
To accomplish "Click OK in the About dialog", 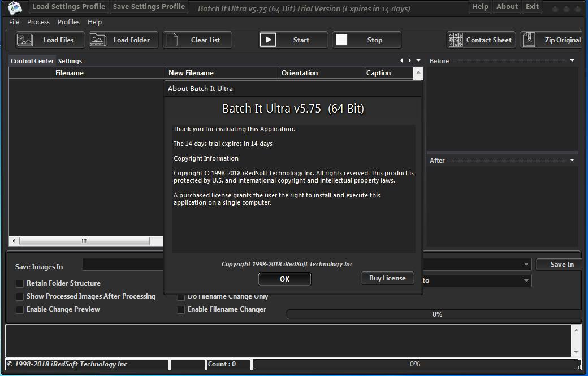I will point(284,279).
